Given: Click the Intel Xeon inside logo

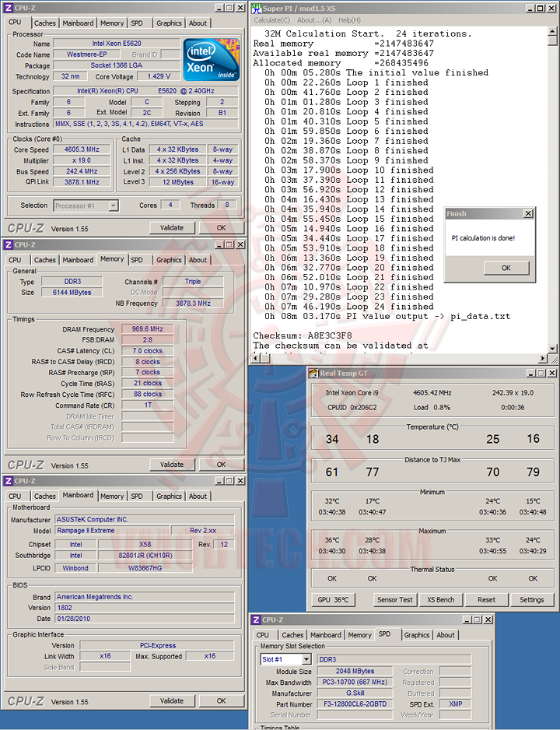Looking at the screenshot, I should 212,60.
